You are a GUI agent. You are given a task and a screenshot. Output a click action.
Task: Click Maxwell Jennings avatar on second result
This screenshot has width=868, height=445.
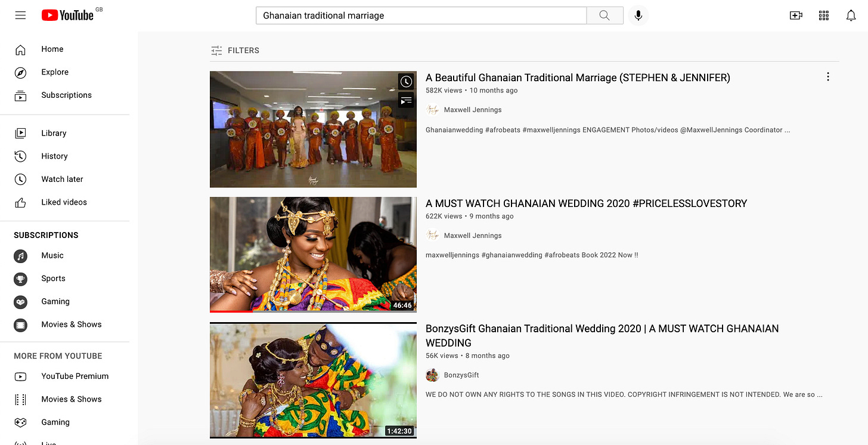tap(432, 236)
